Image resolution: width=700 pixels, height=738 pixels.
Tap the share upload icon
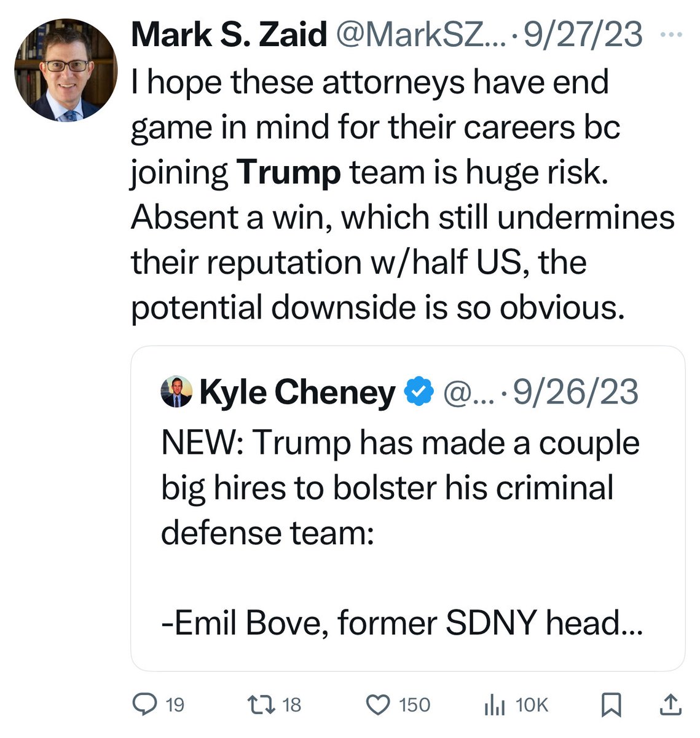pyautogui.click(x=669, y=704)
